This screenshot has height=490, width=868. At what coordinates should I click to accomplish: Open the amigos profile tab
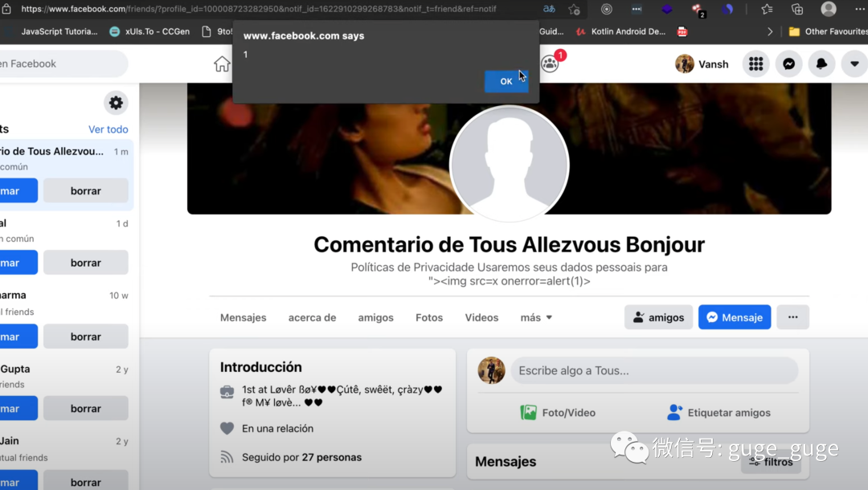pos(375,317)
